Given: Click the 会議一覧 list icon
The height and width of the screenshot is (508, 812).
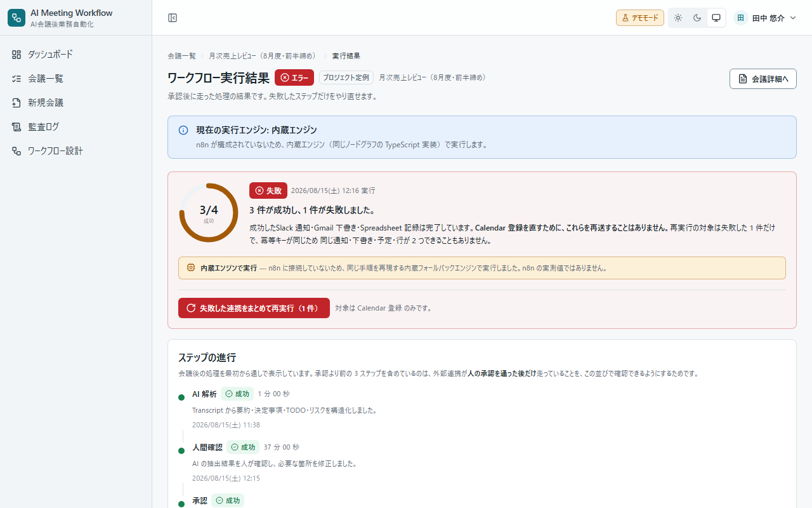Looking at the screenshot, I should 16,79.
